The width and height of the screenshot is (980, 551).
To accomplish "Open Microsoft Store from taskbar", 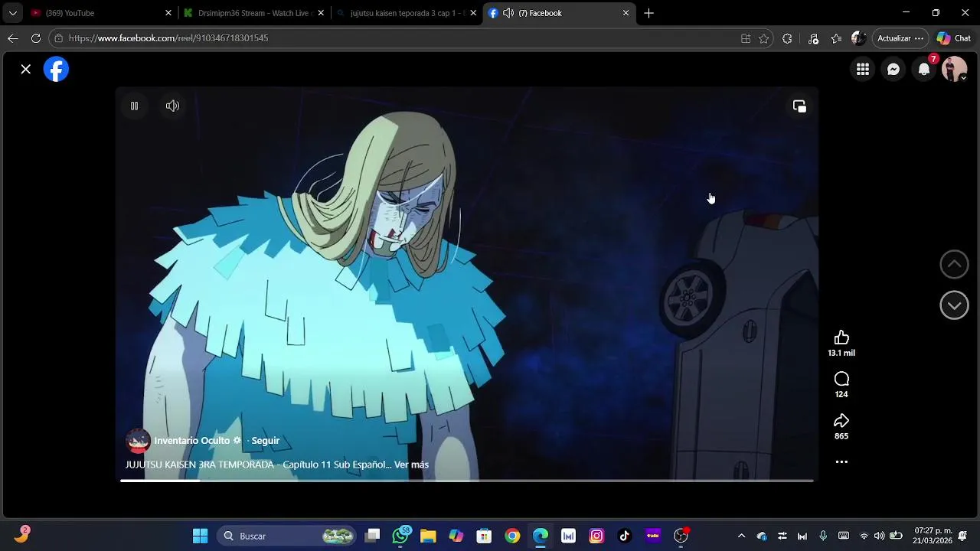I will click(x=484, y=536).
